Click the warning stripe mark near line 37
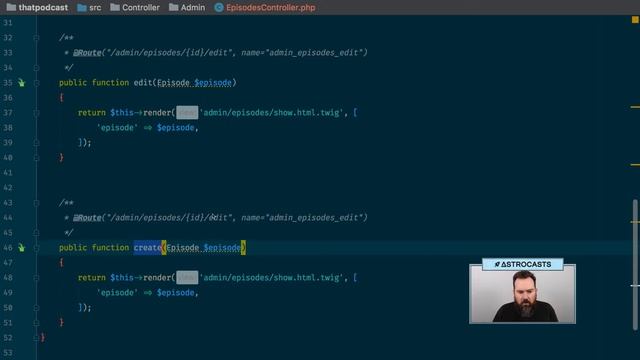The image size is (640, 360). click(635, 107)
